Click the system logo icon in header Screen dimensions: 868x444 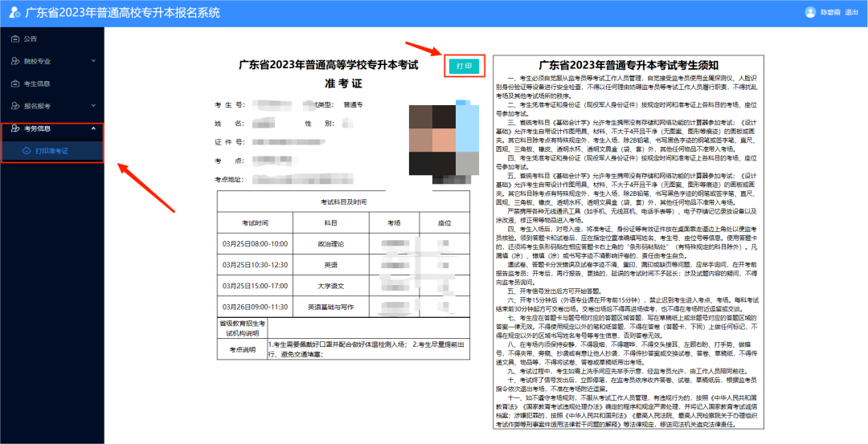pyautogui.click(x=14, y=13)
